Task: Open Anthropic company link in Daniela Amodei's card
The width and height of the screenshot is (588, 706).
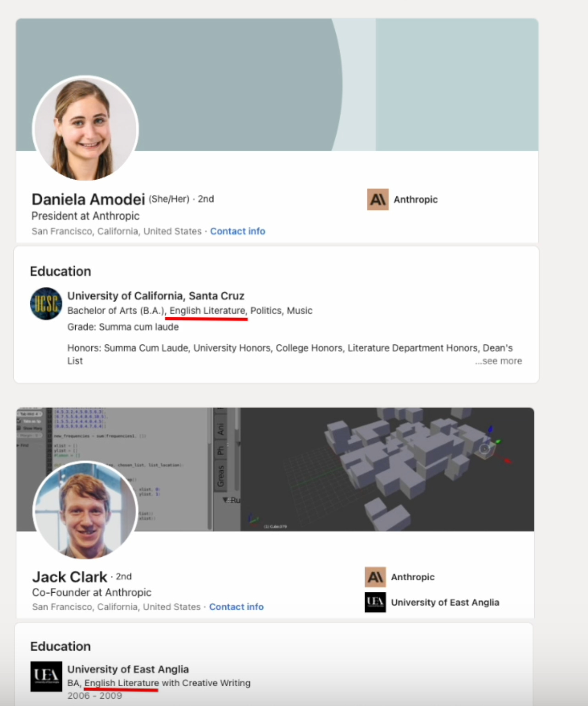Action: click(x=416, y=199)
